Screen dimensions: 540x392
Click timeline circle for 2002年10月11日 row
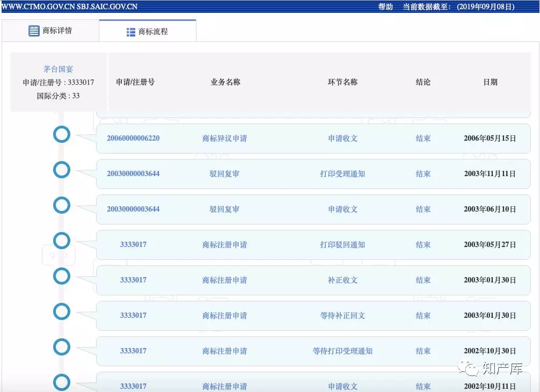62,382
